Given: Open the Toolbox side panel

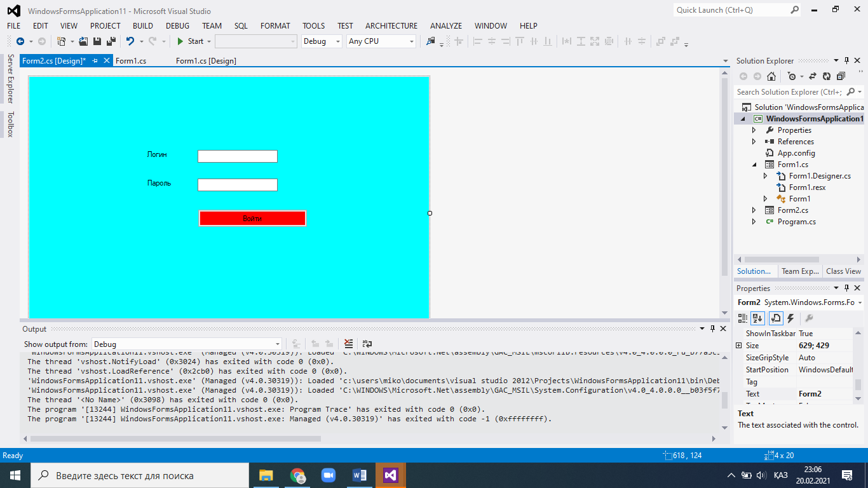Looking at the screenshot, I should pos(10,124).
